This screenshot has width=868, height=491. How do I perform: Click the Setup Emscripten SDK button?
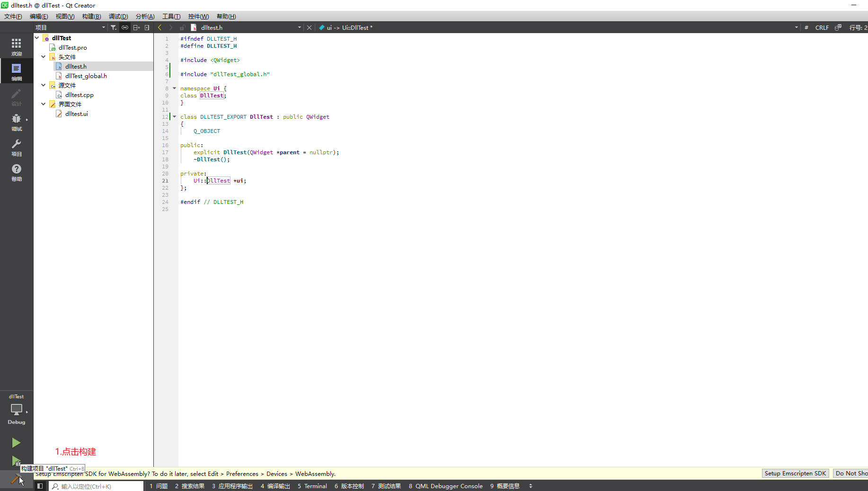(795, 473)
